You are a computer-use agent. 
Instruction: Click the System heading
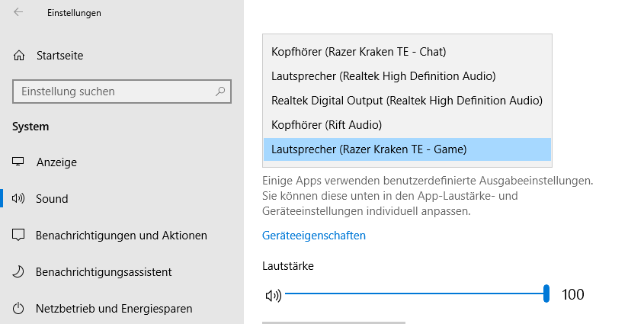click(x=30, y=127)
